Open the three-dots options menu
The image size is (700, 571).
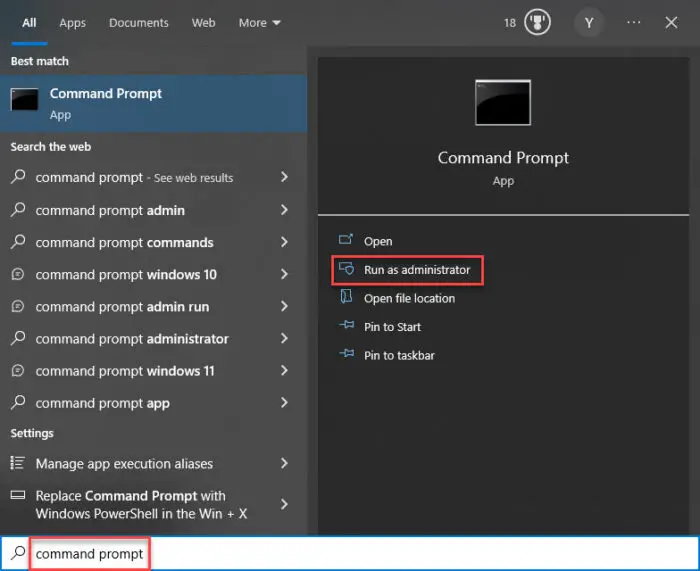[633, 23]
